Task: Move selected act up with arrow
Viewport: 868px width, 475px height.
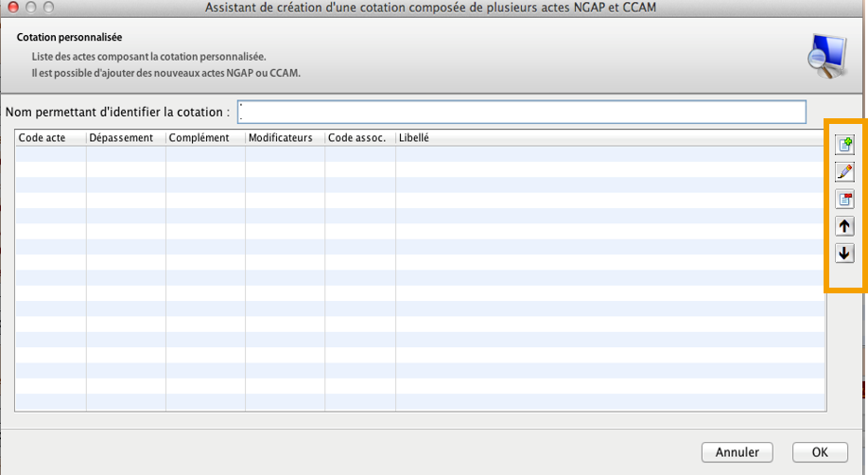Action: (844, 226)
